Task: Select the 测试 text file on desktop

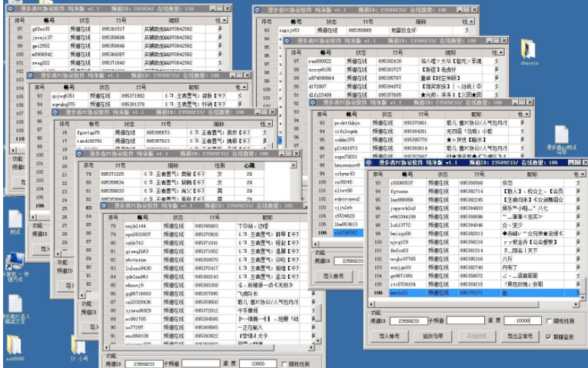Action: point(15,222)
